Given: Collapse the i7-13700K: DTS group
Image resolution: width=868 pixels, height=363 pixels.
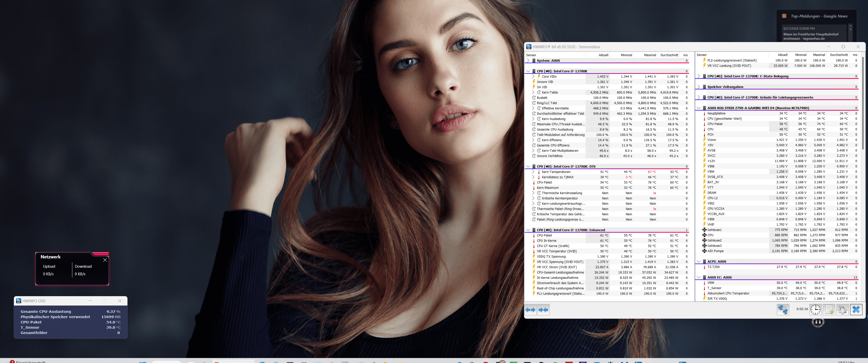Looking at the screenshot, I should click(528, 167).
